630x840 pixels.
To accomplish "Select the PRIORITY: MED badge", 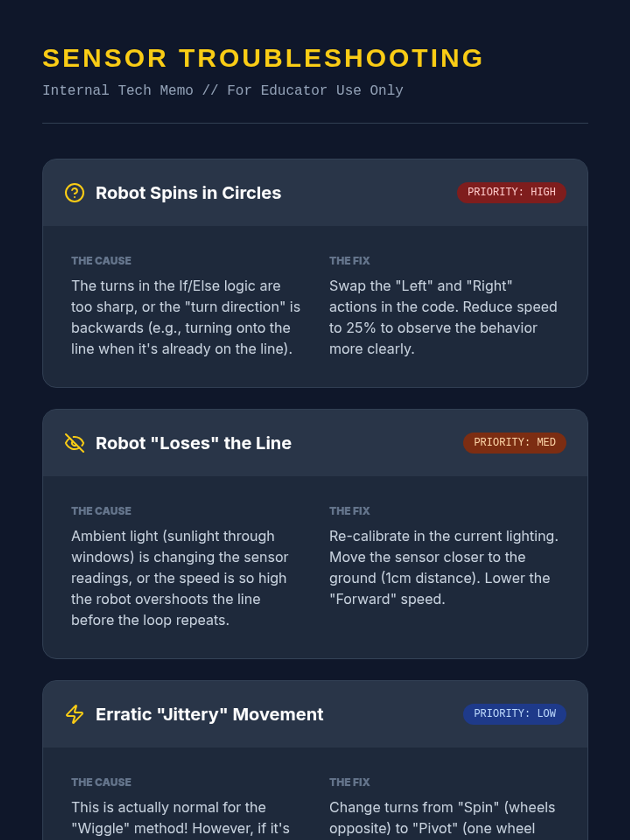I will [514, 443].
